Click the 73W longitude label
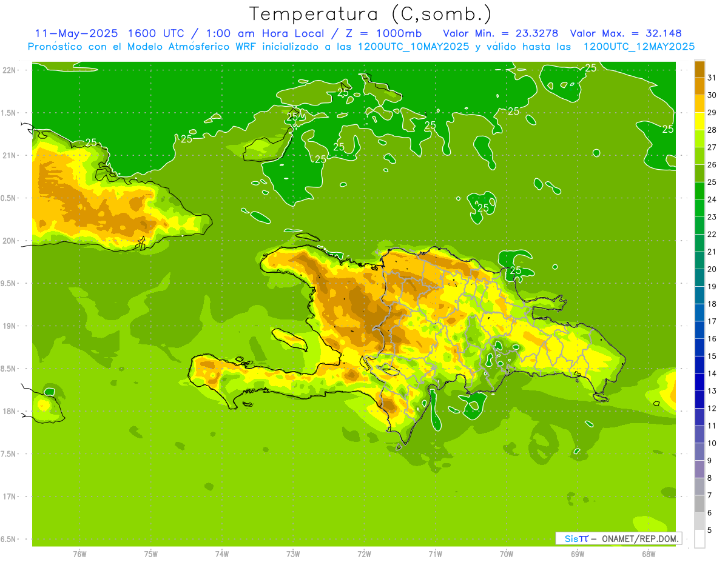The width and height of the screenshot is (728, 562). click(x=293, y=554)
